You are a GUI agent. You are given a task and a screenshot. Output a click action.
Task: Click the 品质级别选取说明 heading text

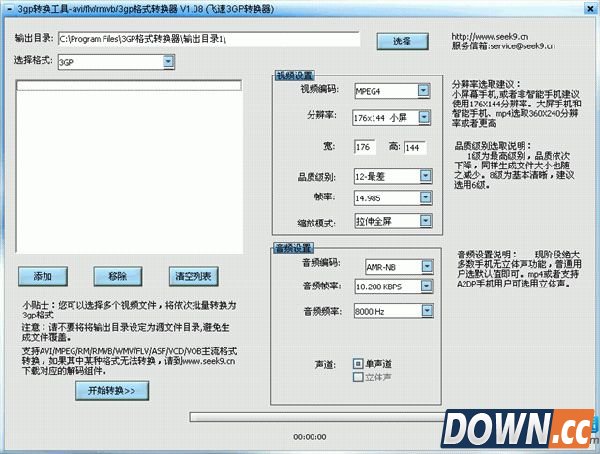[x=493, y=146]
